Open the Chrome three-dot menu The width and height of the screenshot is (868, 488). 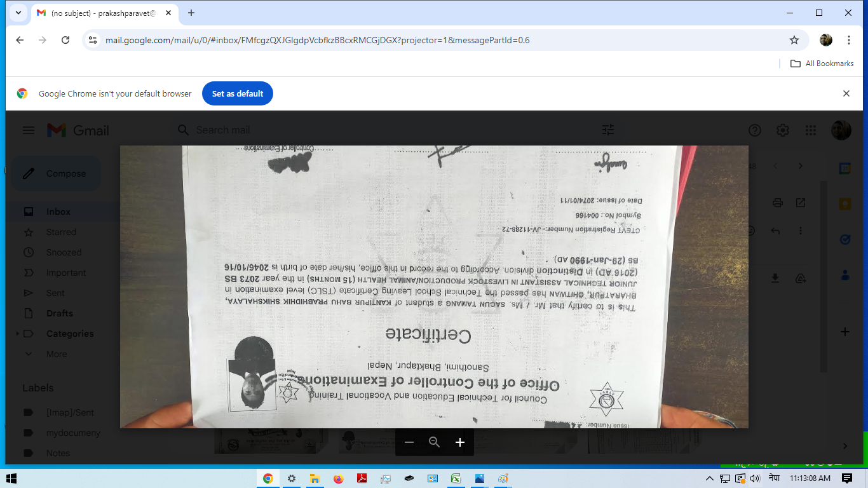coord(849,40)
